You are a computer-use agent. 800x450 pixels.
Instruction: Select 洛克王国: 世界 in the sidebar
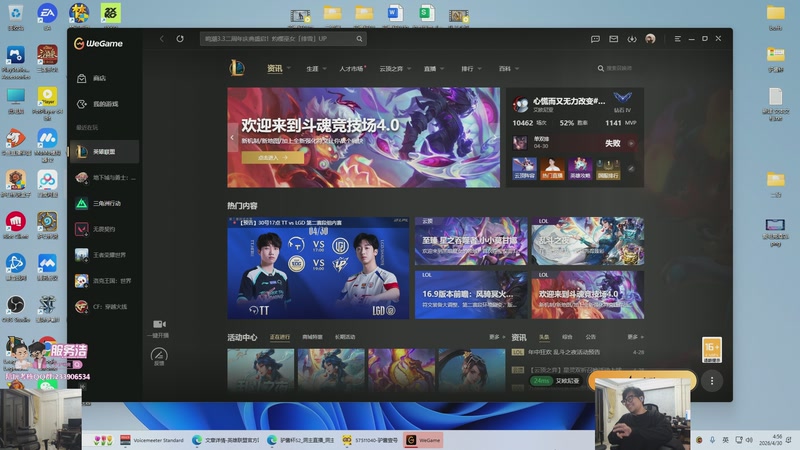pos(104,281)
